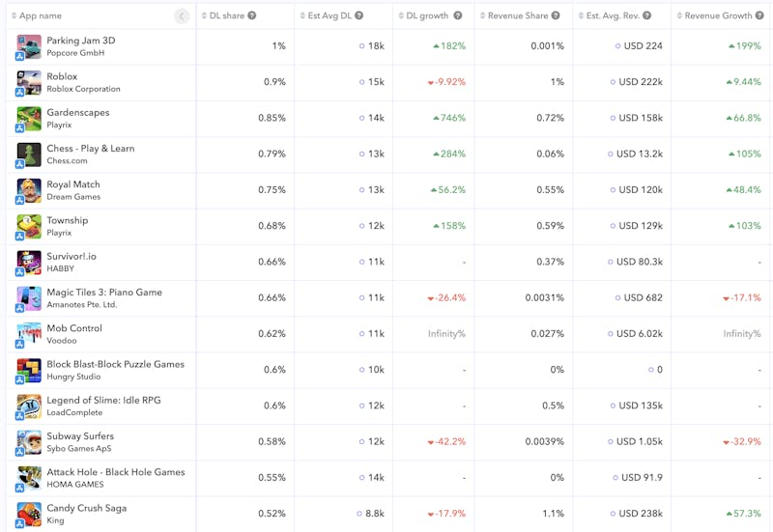Click the help icon beside DL share
This screenshot has height=532, width=773.
coord(252,15)
